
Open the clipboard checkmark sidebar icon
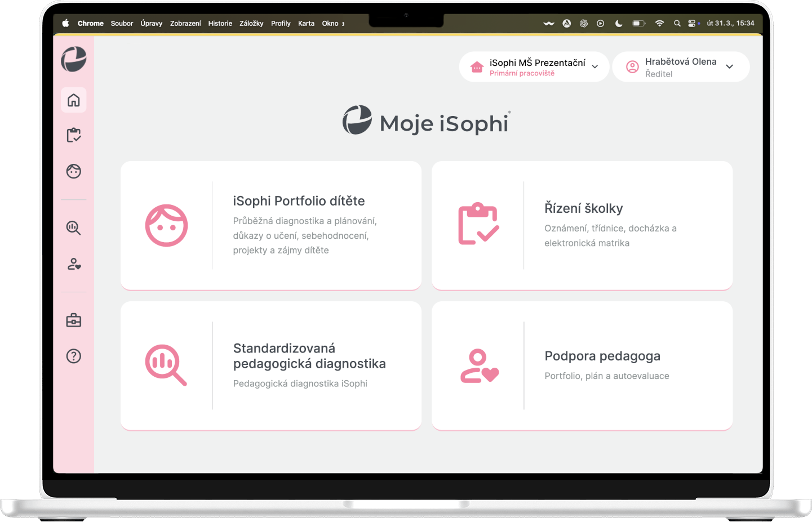point(74,135)
